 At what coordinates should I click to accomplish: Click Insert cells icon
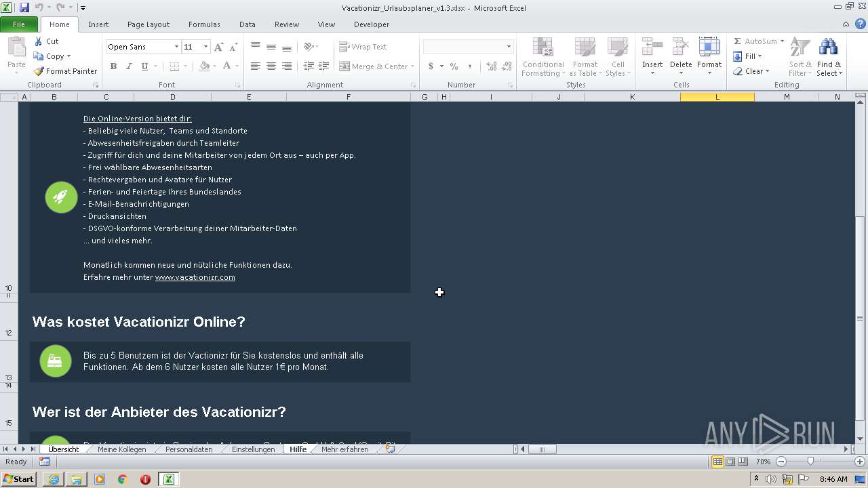652,47
